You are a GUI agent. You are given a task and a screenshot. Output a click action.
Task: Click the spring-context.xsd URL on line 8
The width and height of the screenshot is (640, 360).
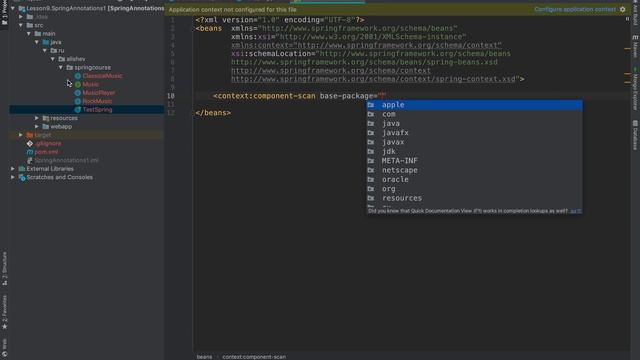pyautogui.click(x=373, y=79)
